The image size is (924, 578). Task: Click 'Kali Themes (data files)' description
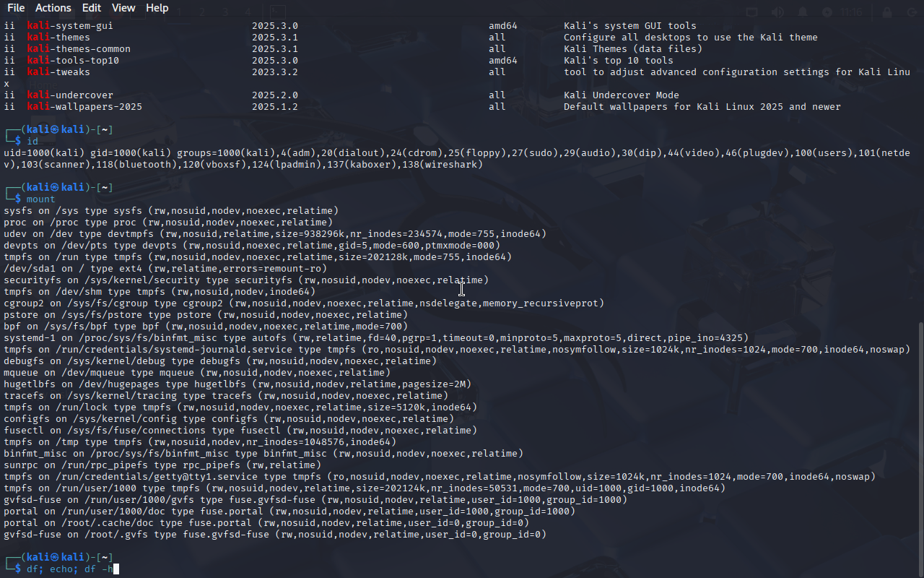click(x=633, y=49)
